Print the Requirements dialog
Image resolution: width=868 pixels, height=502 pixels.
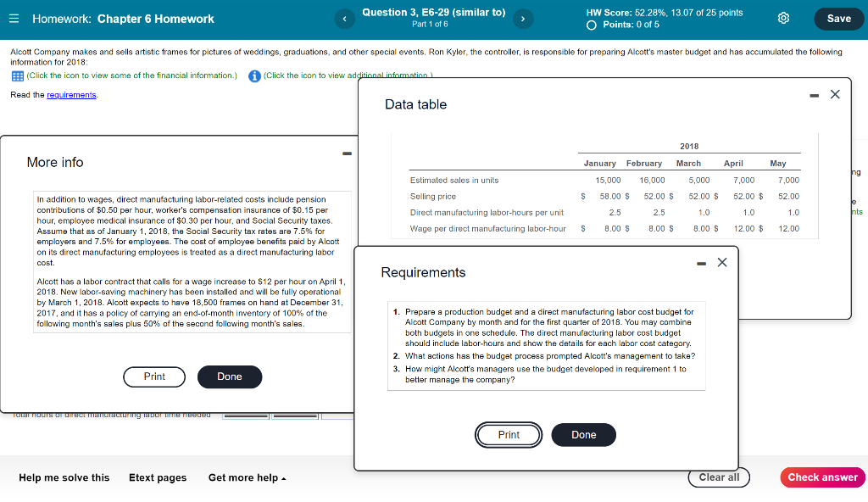click(509, 434)
